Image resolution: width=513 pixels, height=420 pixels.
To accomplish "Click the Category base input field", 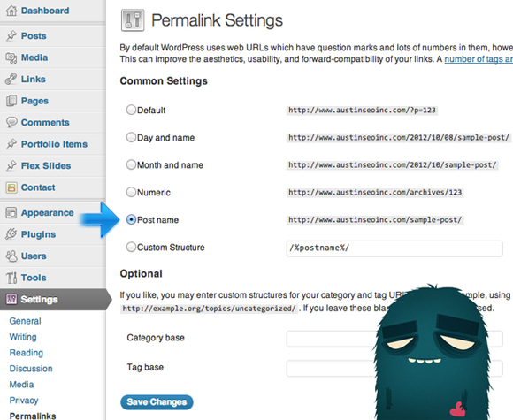I will tap(394, 339).
